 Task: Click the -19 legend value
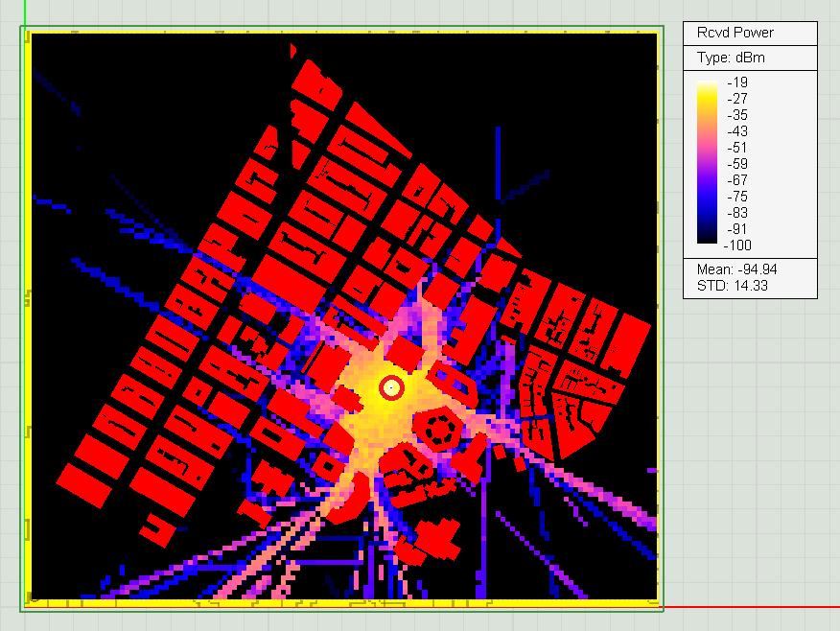tap(737, 82)
